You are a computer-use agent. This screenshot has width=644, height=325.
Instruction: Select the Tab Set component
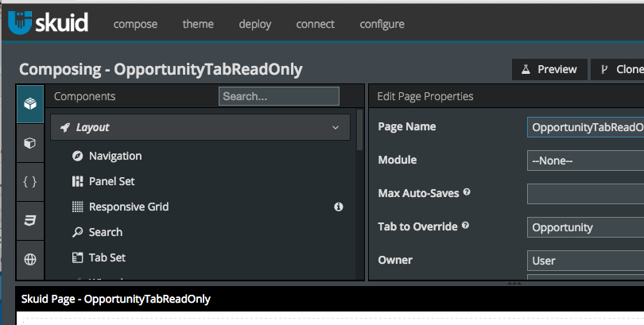107,257
